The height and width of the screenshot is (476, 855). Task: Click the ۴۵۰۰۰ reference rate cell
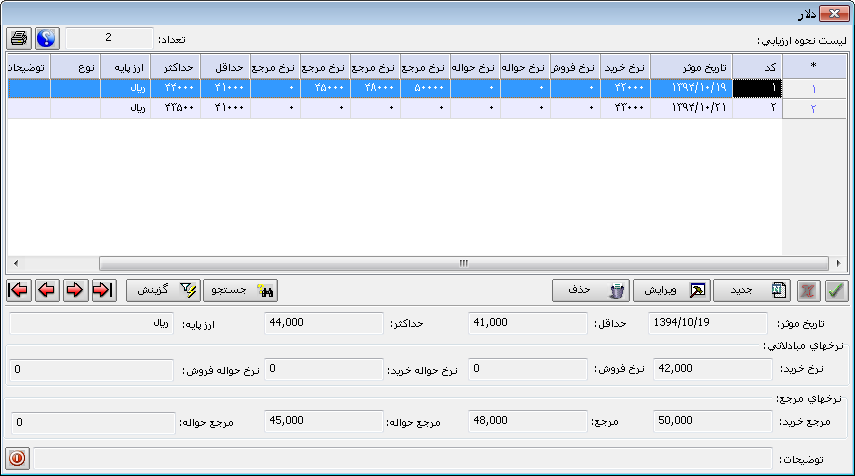click(x=325, y=88)
